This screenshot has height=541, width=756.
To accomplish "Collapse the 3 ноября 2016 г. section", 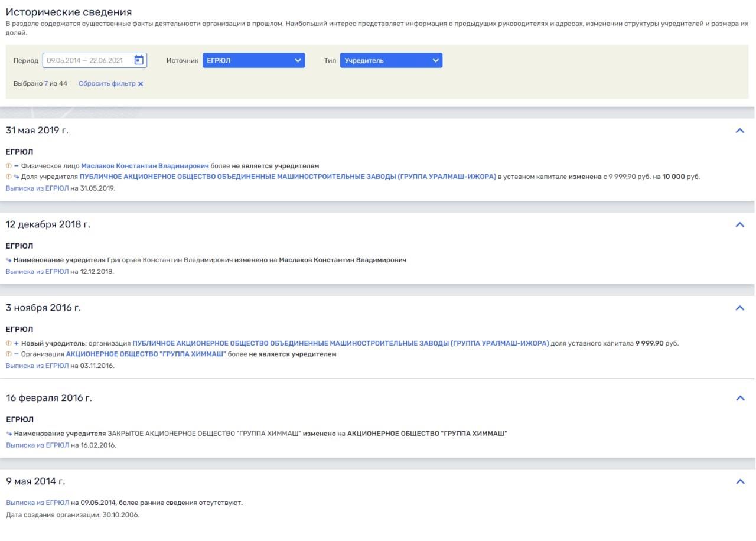I will [x=739, y=308].
